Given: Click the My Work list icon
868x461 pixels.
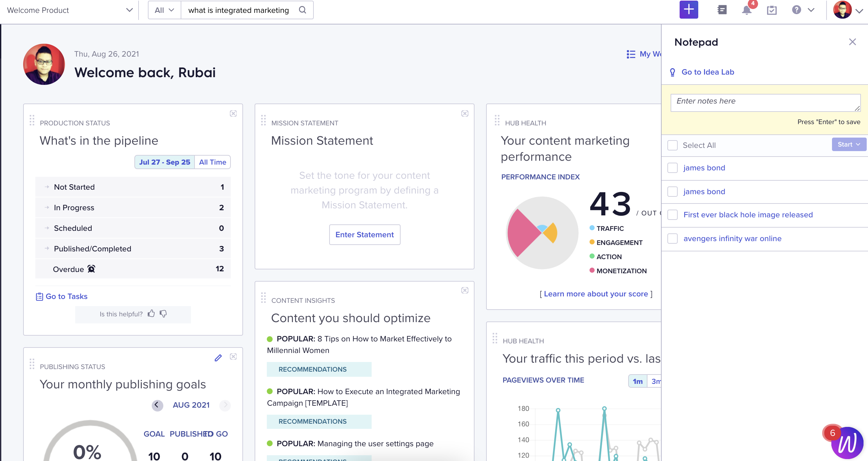Looking at the screenshot, I should coord(631,54).
